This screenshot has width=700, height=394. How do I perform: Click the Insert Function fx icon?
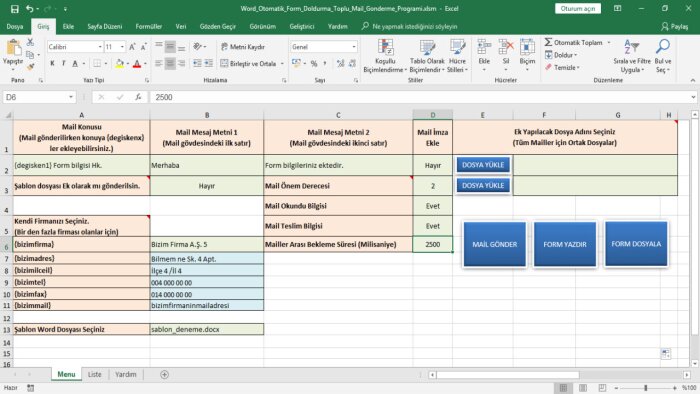click(x=138, y=97)
